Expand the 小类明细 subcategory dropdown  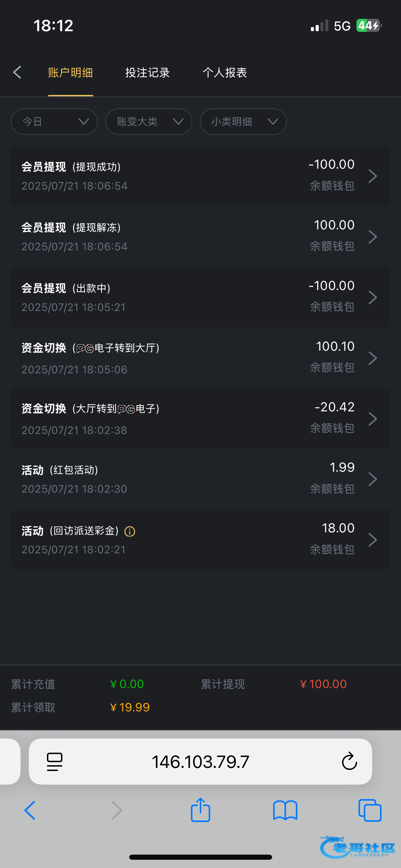pos(243,122)
